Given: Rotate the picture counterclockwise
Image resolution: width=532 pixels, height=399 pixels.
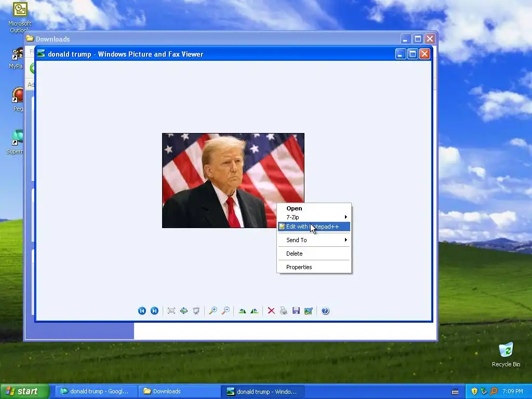Looking at the screenshot, I should 255,311.
